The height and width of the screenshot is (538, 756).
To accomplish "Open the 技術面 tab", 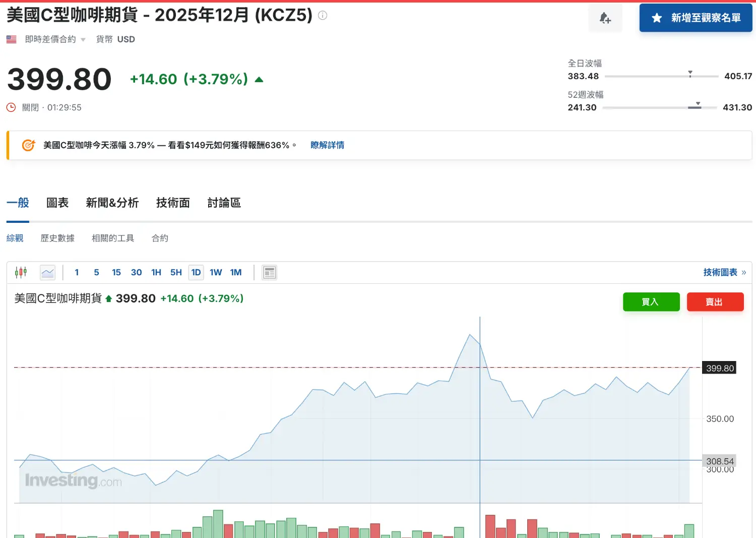I will 173,203.
